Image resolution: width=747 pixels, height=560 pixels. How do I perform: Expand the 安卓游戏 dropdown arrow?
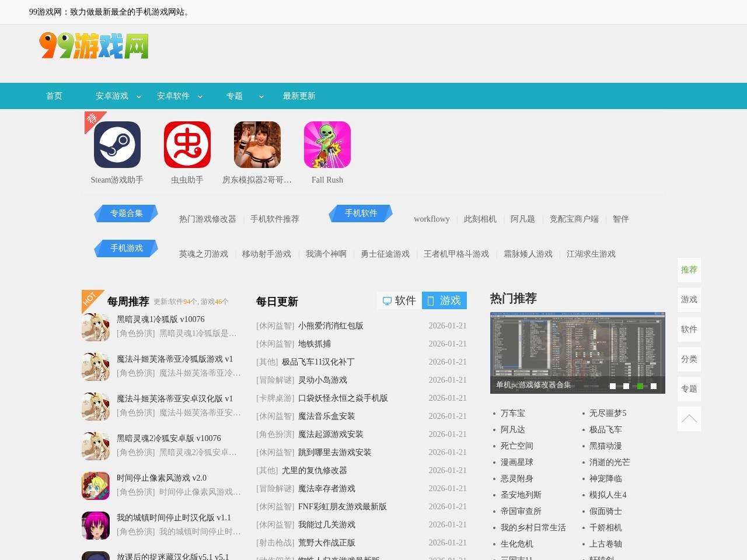139,97
